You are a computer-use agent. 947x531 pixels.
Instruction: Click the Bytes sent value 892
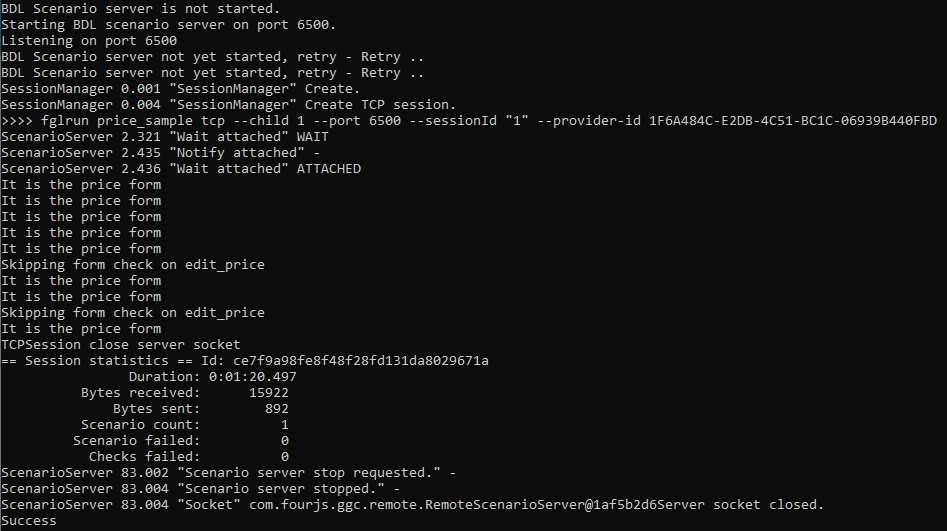pos(273,409)
